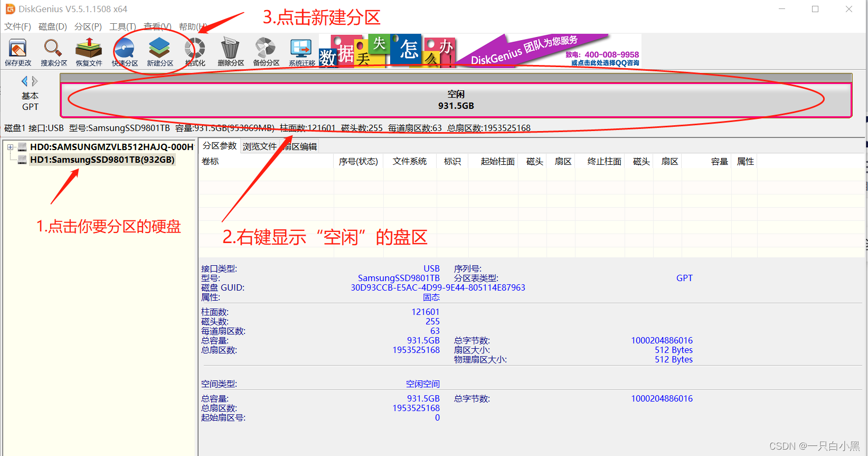The width and height of the screenshot is (868, 456).
Task: Click the model value SamsungSSD9801TB
Action: [399, 278]
